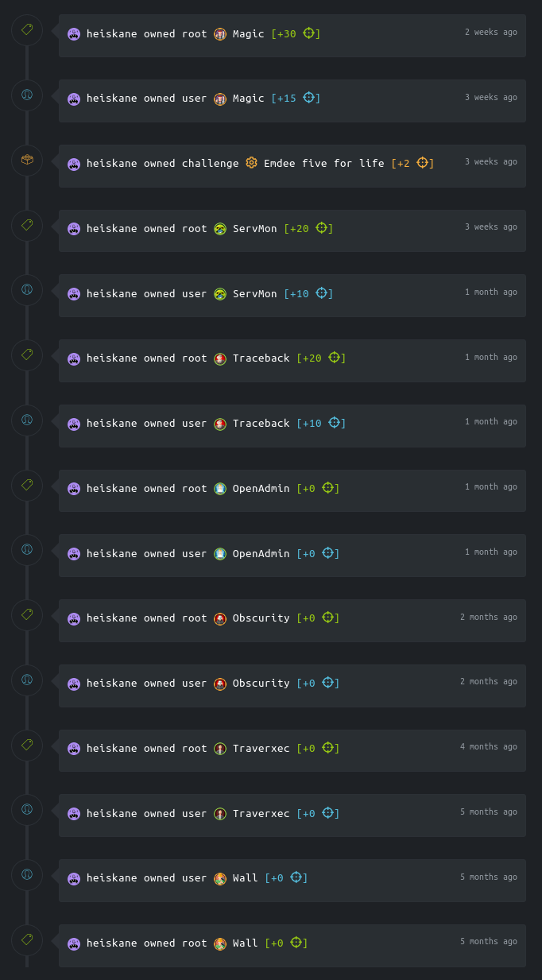542x980 pixels.
Task: Open the Obscurity link in user entry
Action: (x=261, y=684)
